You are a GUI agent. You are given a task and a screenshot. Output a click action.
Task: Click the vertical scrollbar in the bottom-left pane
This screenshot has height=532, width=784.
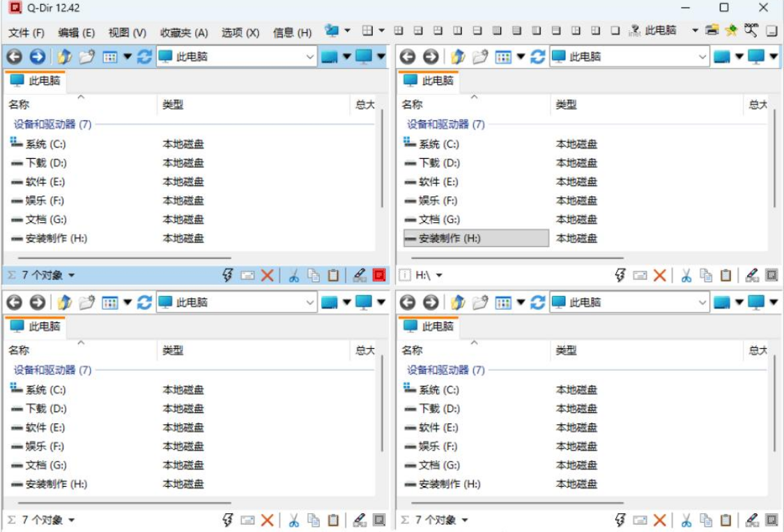coord(382,404)
